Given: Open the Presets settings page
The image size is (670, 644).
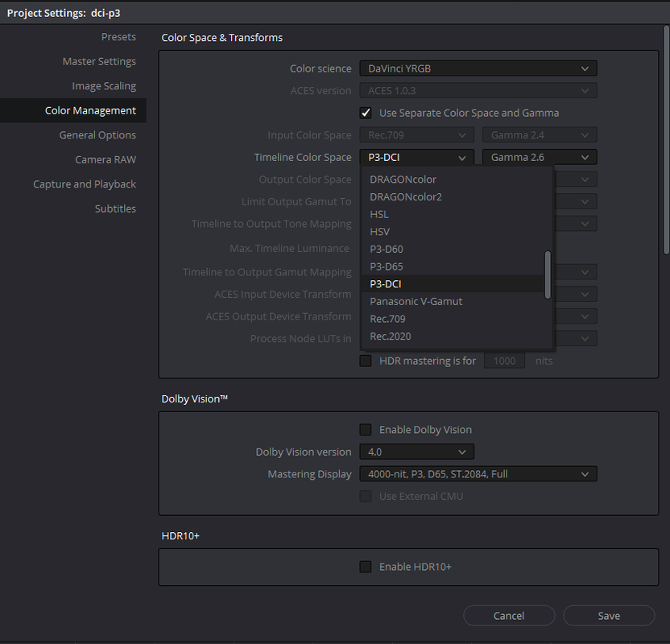Looking at the screenshot, I should [x=118, y=37].
